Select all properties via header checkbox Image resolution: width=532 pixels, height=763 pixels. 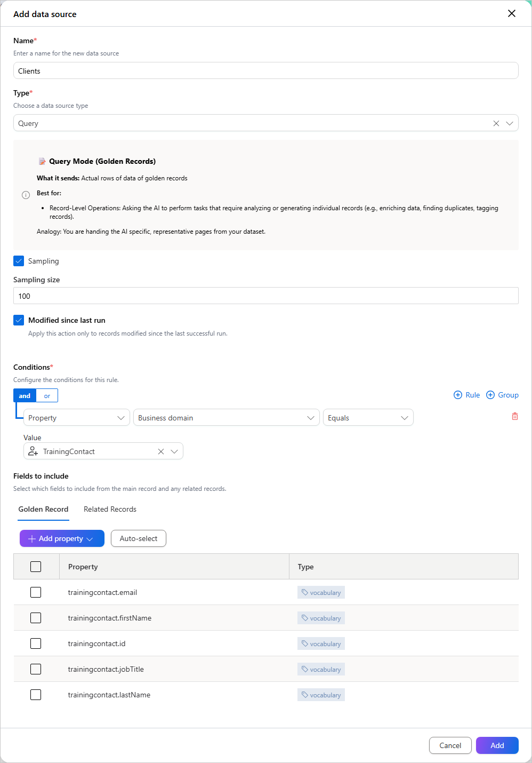36,567
